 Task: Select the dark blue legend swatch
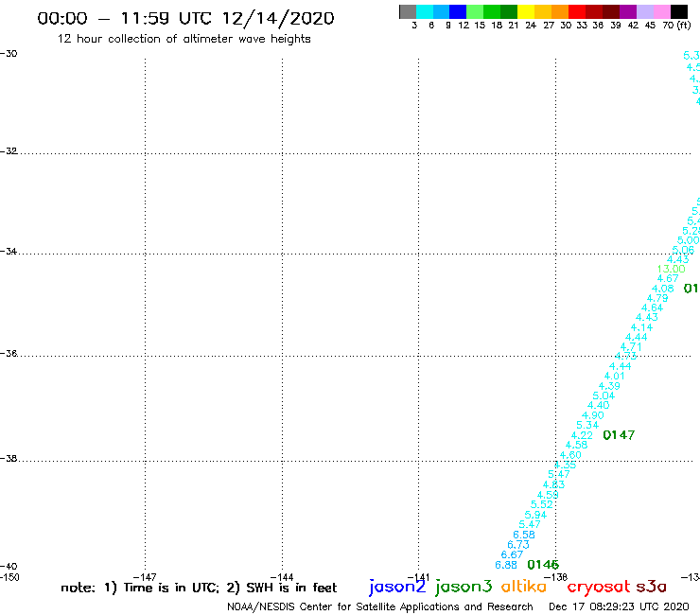[458, 11]
